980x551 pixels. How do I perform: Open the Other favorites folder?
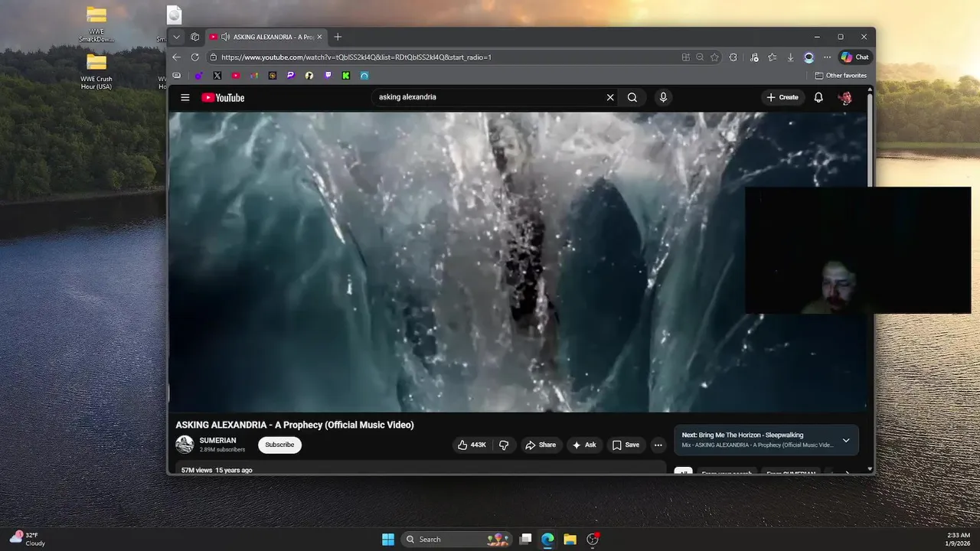pyautogui.click(x=841, y=76)
